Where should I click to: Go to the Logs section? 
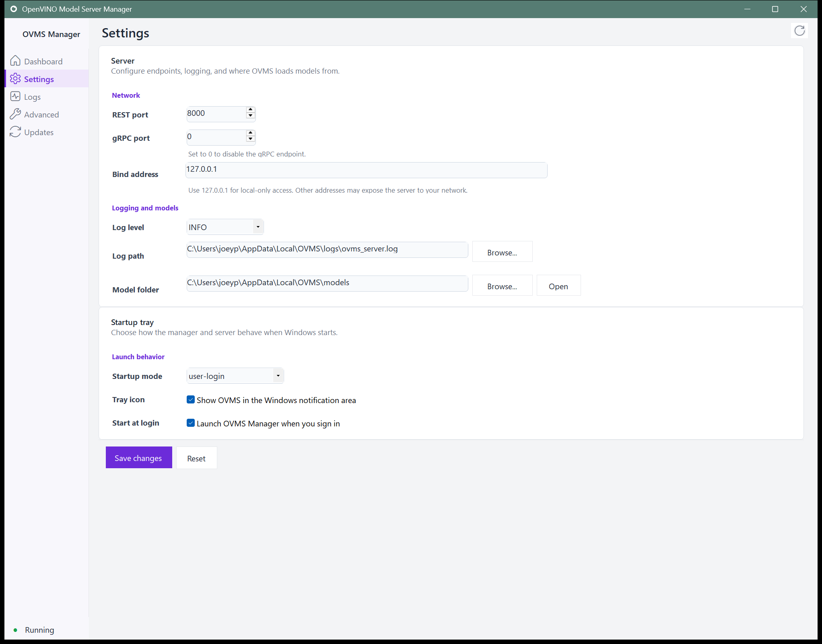(x=47, y=97)
